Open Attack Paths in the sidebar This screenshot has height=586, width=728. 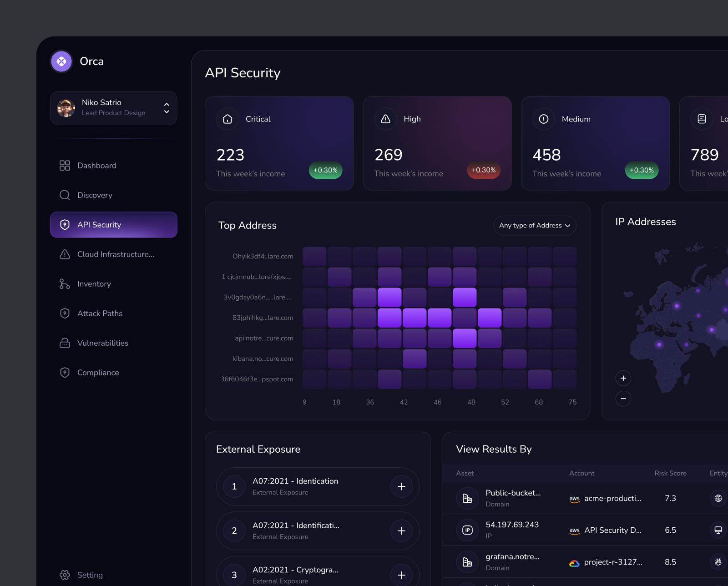tap(114, 313)
